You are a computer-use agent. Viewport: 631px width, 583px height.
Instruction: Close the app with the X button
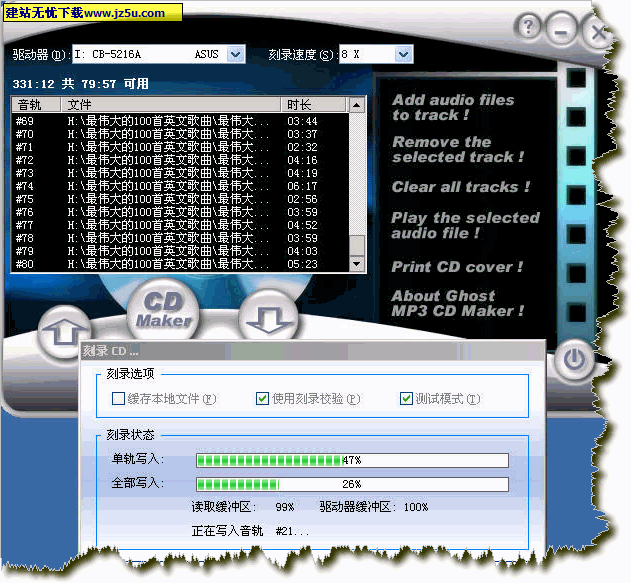coord(598,32)
